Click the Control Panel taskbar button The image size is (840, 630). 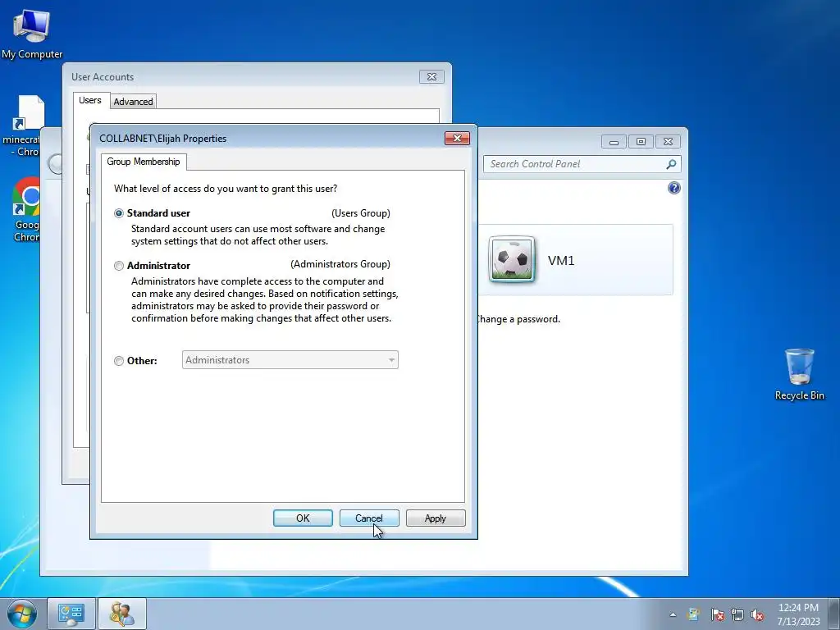pyautogui.click(x=71, y=614)
